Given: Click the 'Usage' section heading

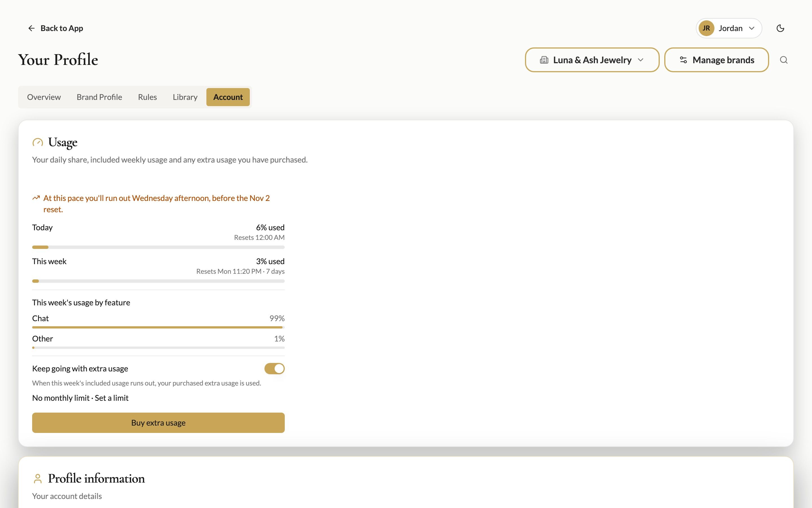Looking at the screenshot, I should [63, 143].
